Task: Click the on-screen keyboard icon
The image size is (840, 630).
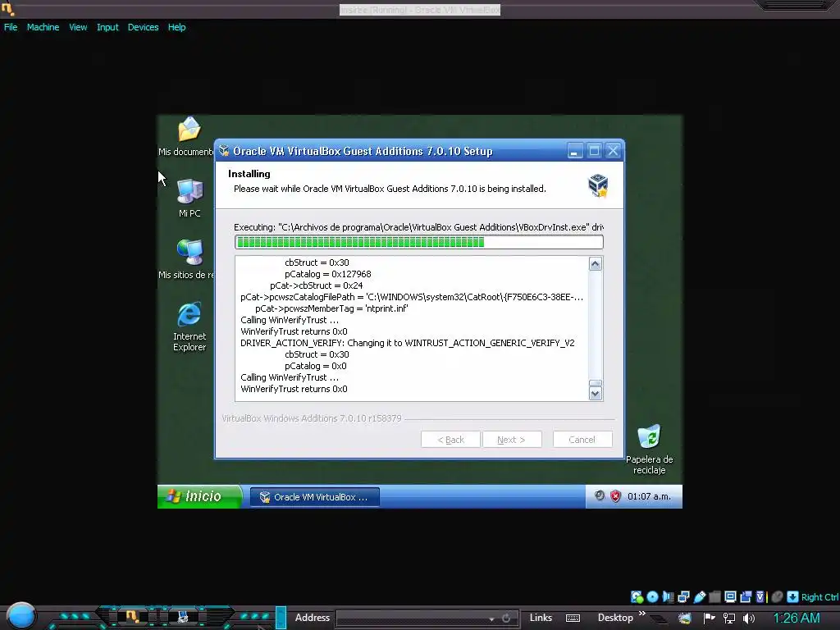Action: [x=573, y=619]
